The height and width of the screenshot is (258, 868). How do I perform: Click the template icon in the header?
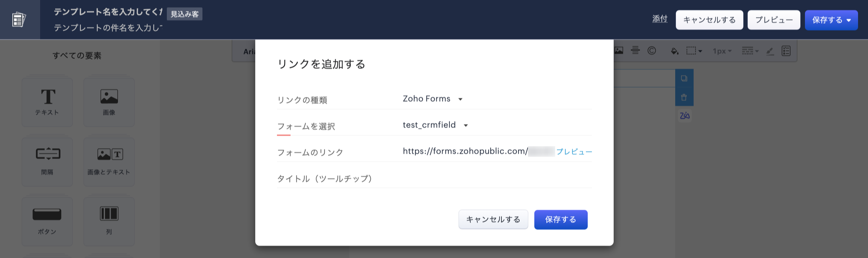point(19,20)
